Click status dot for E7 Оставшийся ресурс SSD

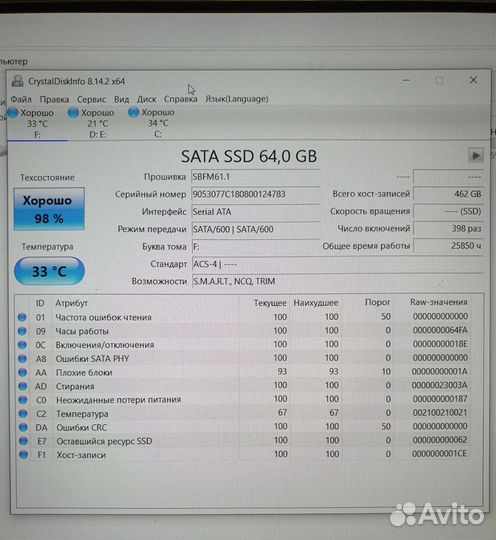click(23, 441)
